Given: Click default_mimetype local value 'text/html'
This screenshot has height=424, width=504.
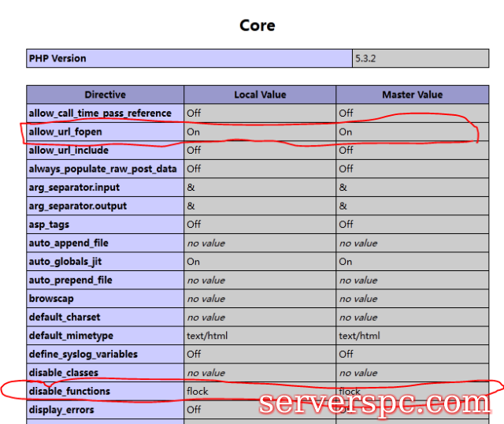Looking at the screenshot, I should pyautogui.click(x=207, y=336).
